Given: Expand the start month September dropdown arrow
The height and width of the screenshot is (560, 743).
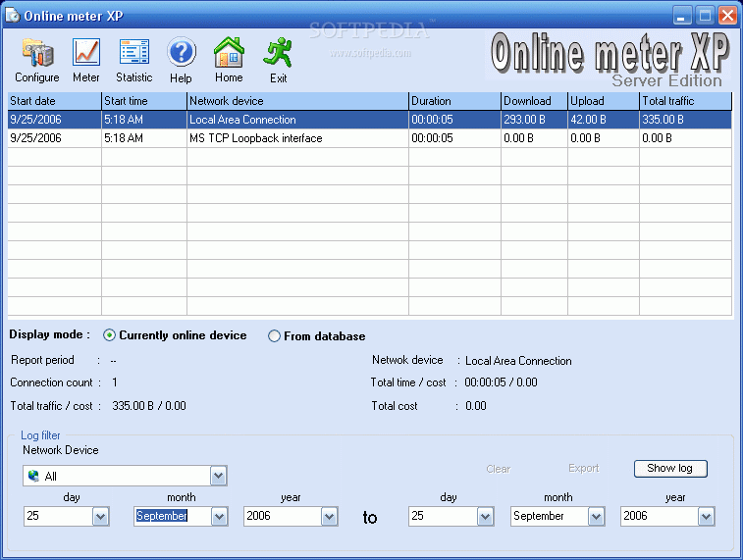Looking at the screenshot, I should [219, 516].
